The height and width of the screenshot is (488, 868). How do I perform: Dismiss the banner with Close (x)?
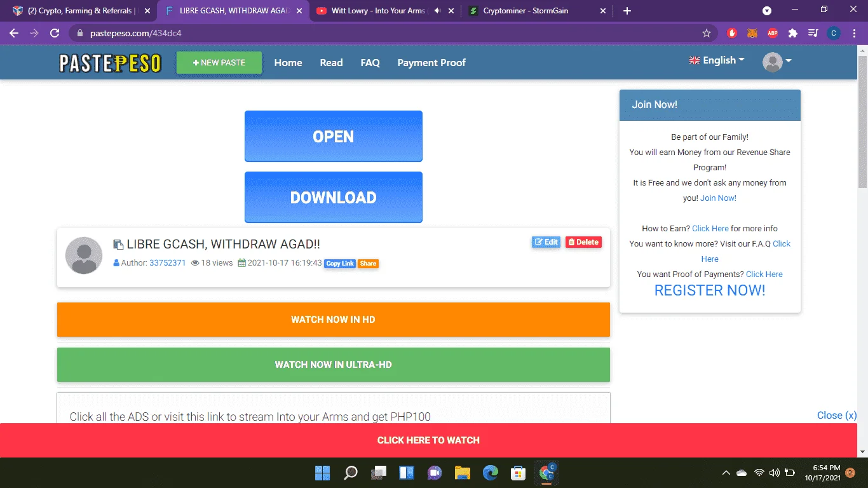[837, 415]
